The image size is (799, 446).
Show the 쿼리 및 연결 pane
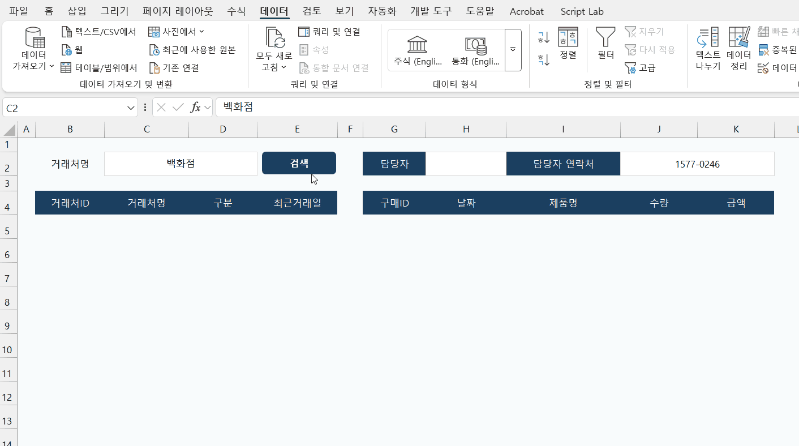click(329, 32)
